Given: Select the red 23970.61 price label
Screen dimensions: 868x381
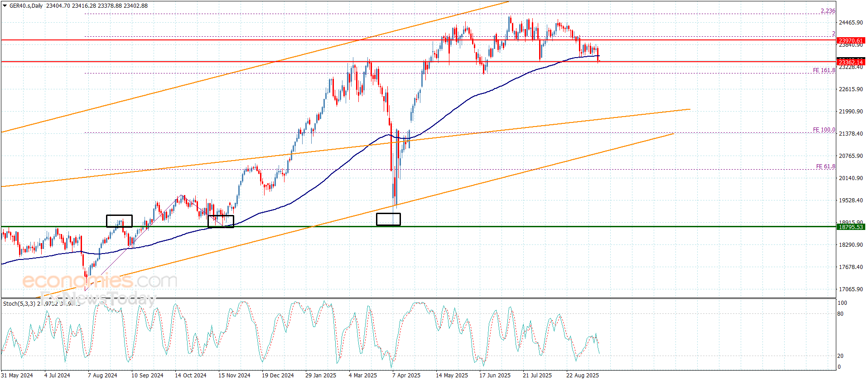Looking at the screenshot, I should click(851, 40).
